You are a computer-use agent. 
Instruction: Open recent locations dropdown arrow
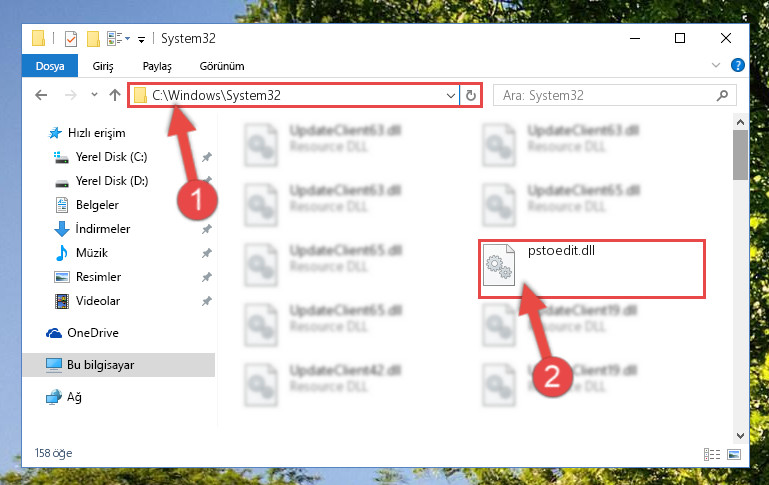(94, 95)
